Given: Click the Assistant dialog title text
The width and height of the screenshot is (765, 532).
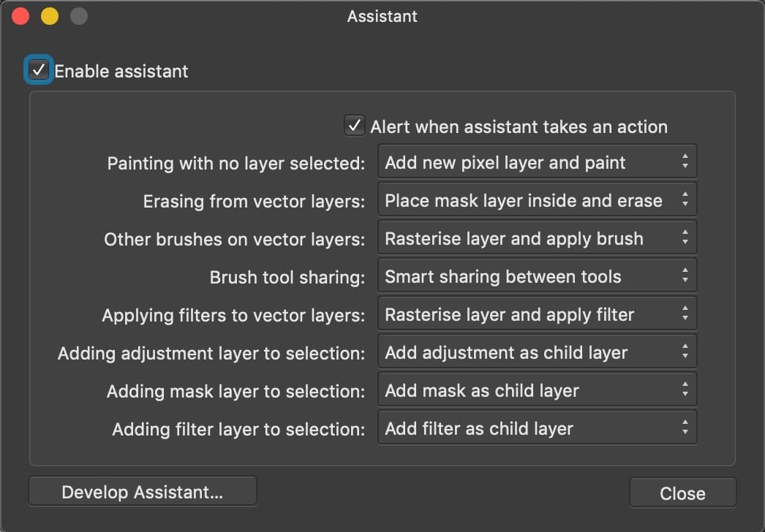Looking at the screenshot, I should (x=382, y=16).
